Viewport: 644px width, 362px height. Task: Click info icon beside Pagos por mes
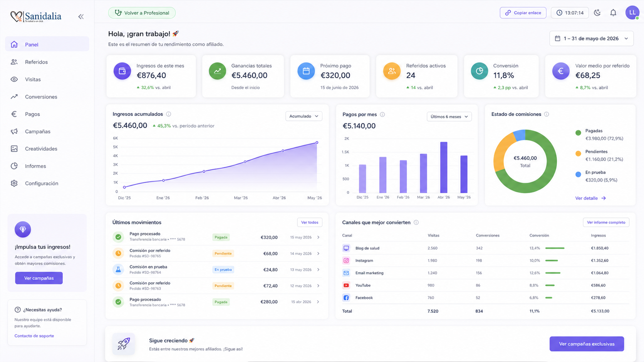tap(382, 115)
